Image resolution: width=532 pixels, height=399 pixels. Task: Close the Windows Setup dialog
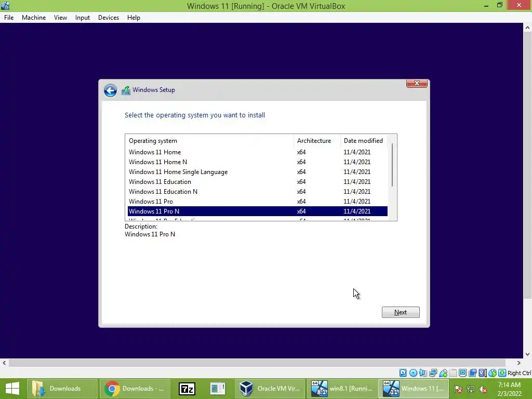point(417,83)
